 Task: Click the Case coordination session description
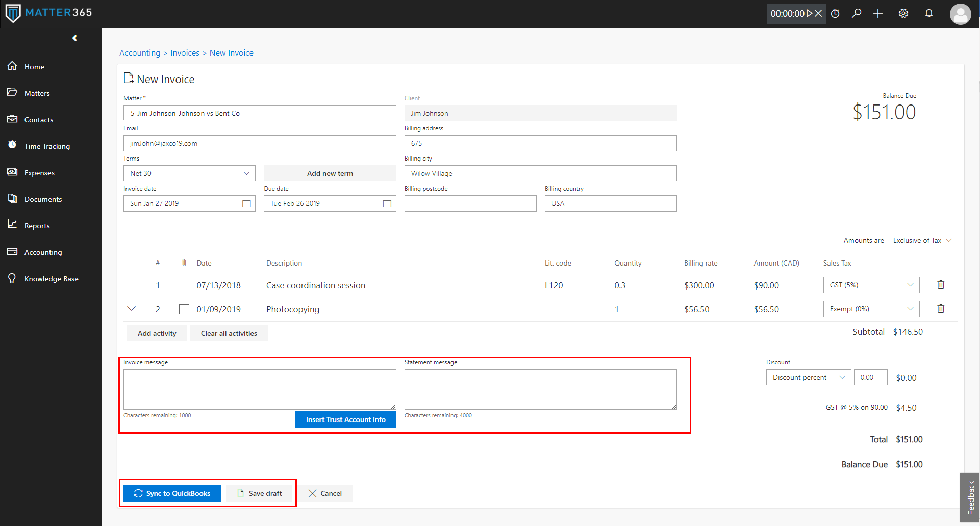point(316,285)
